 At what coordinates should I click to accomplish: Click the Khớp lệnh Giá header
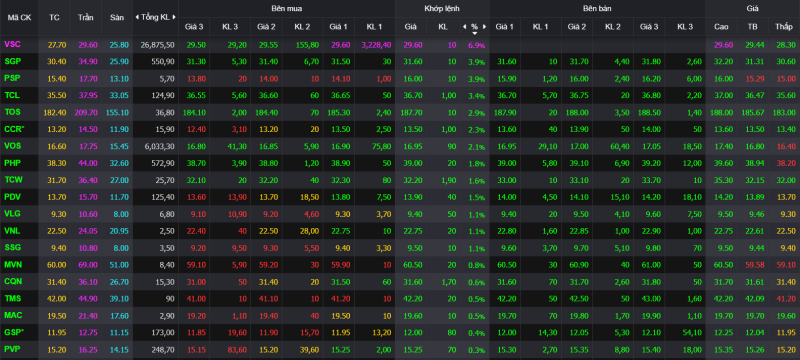[x=410, y=26]
